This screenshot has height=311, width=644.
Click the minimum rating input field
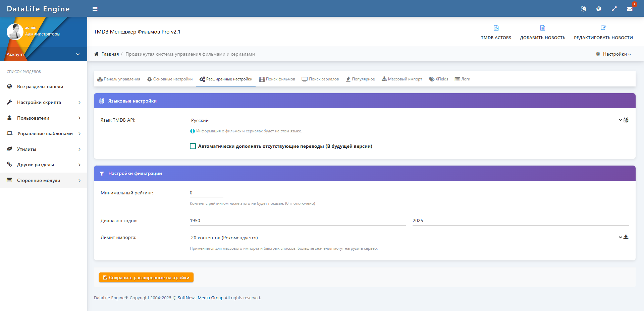206,193
